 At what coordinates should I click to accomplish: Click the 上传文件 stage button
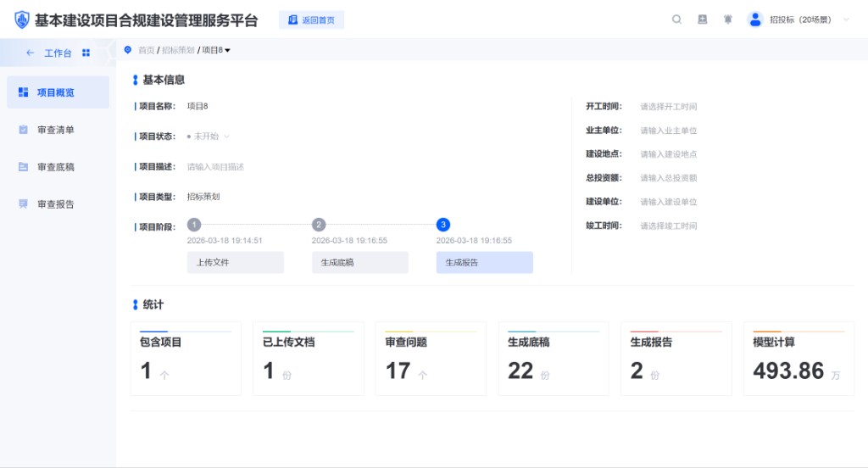pos(236,263)
